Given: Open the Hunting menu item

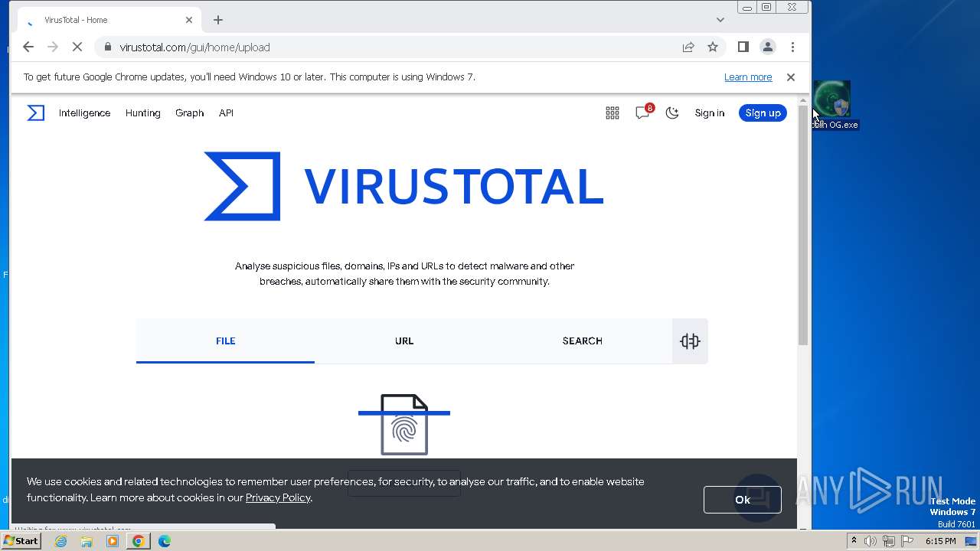Looking at the screenshot, I should click(x=143, y=113).
